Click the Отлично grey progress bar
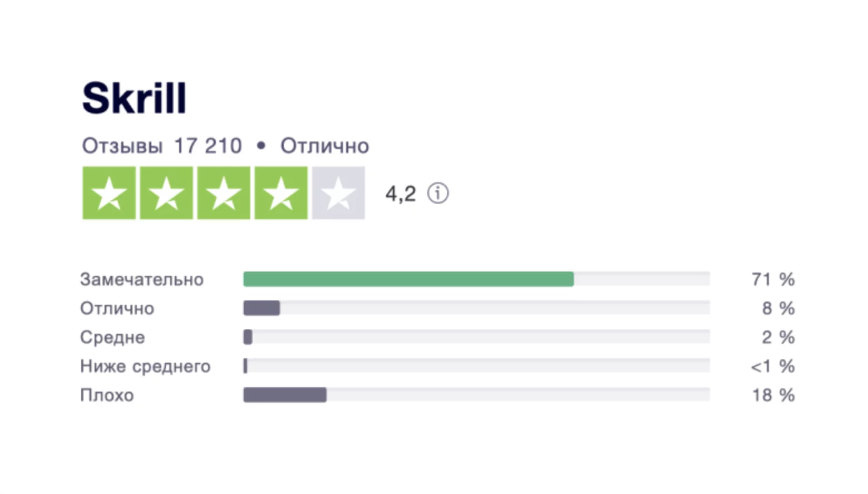This screenshot has height=494, width=868. (262, 308)
